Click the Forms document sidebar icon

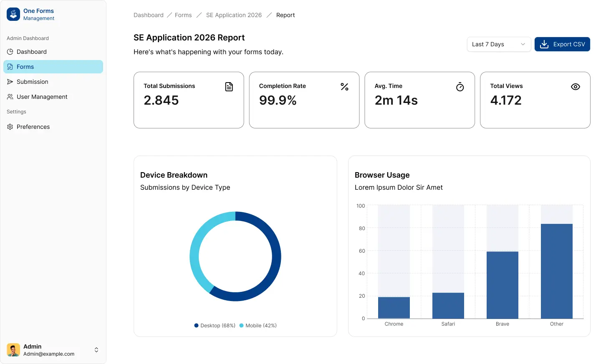[10, 67]
